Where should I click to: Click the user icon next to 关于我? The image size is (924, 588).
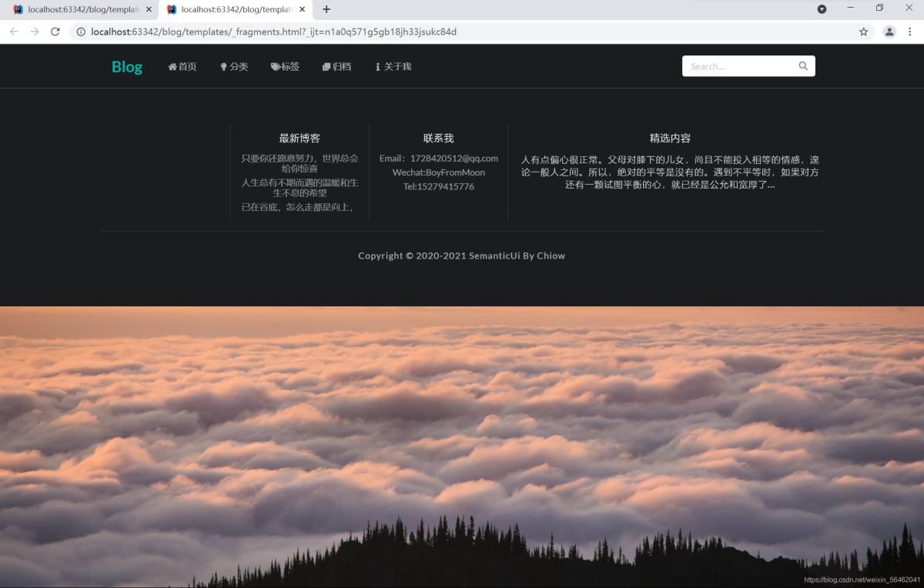pos(377,66)
